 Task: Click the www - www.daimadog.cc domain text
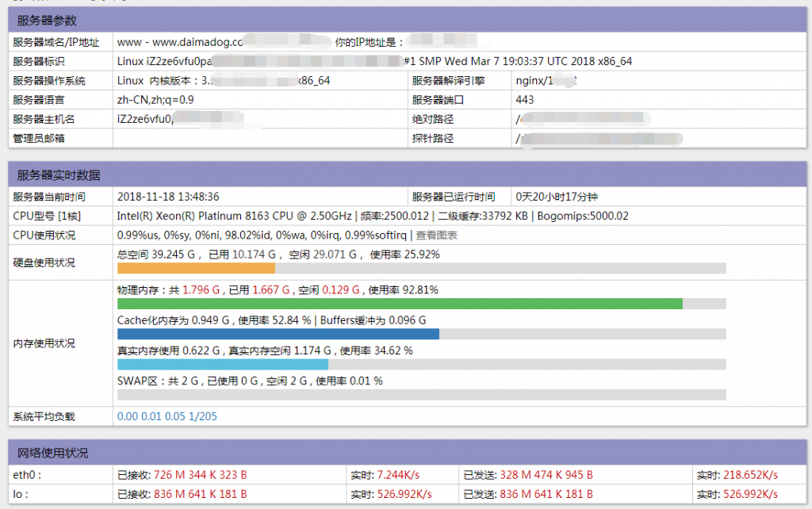point(180,42)
